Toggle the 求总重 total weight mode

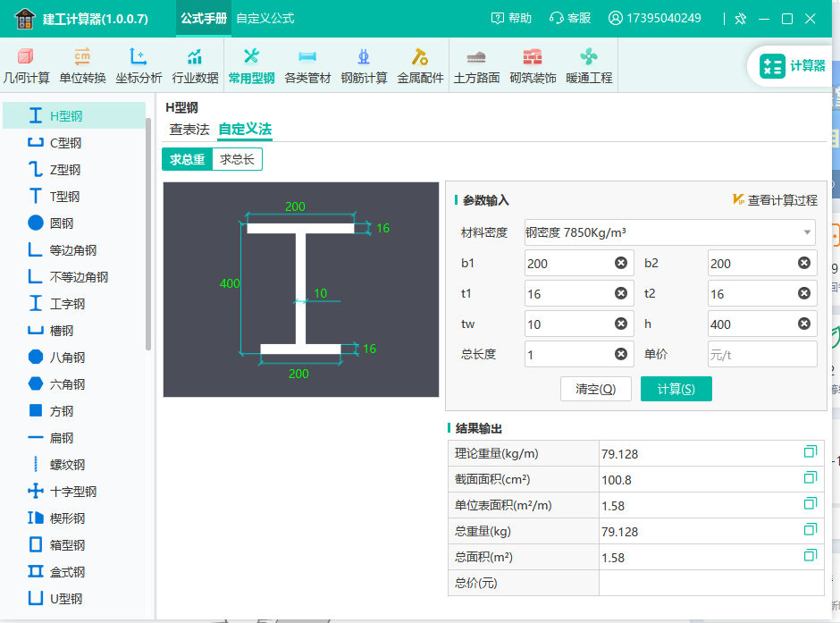tap(188, 159)
